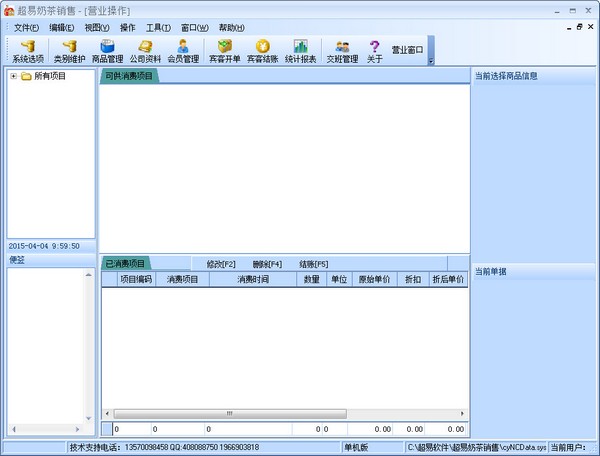Click the 关于 about question-mark icon
This screenshot has height=456, width=600.
[374, 46]
